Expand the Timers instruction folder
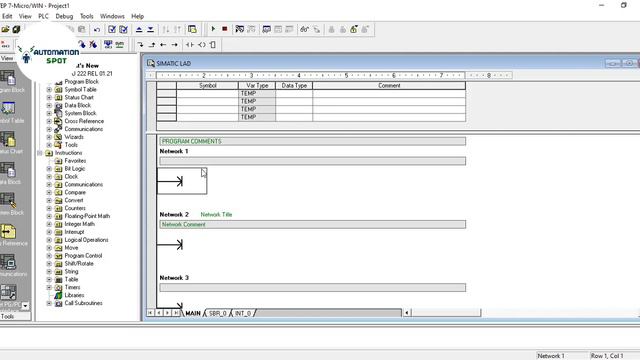This screenshot has height=360, width=640. (x=49, y=287)
